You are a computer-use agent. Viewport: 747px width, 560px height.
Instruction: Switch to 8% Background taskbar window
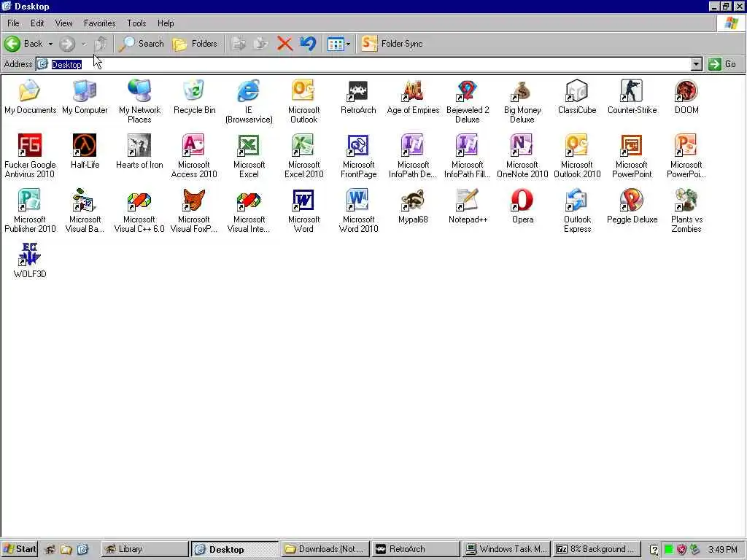pyautogui.click(x=596, y=549)
